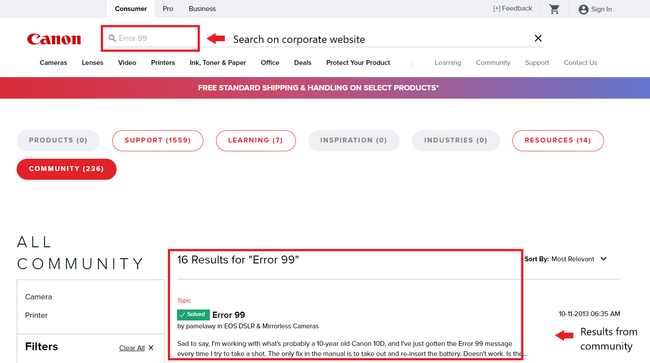Clear filters using the X icon
Image resolution: width=650 pixels, height=363 pixels.
tap(151, 348)
